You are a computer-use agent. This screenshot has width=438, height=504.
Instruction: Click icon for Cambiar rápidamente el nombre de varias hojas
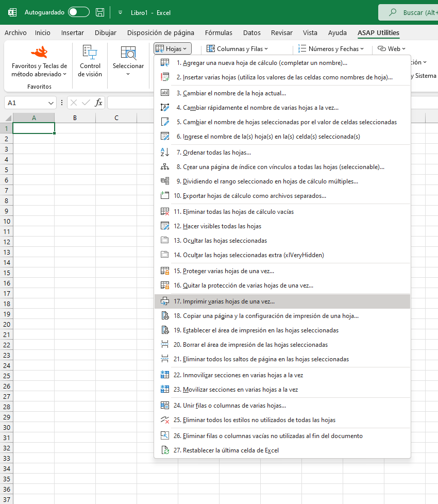coord(165,108)
